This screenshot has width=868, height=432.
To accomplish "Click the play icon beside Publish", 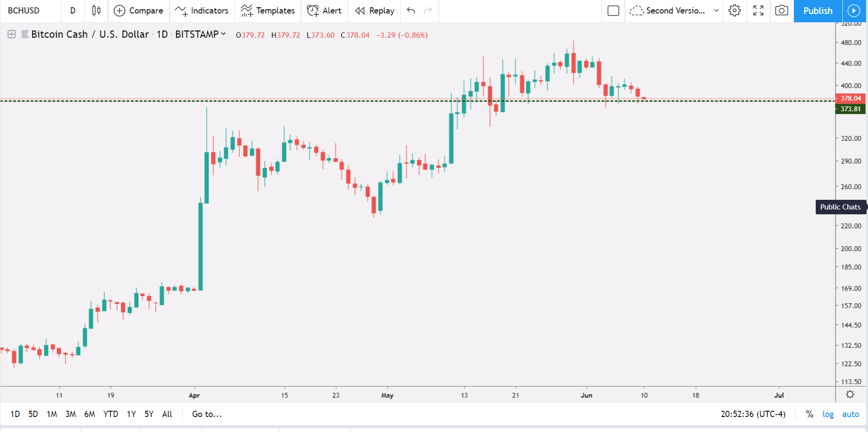I will pos(854,11).
